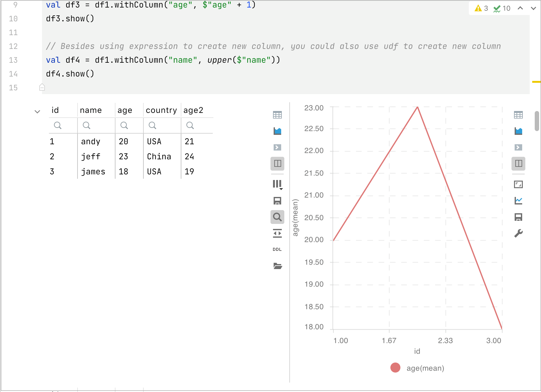Select the DDL view for the table
The width and height of the screenshot is (541, 392).
[x=277, y=249]
